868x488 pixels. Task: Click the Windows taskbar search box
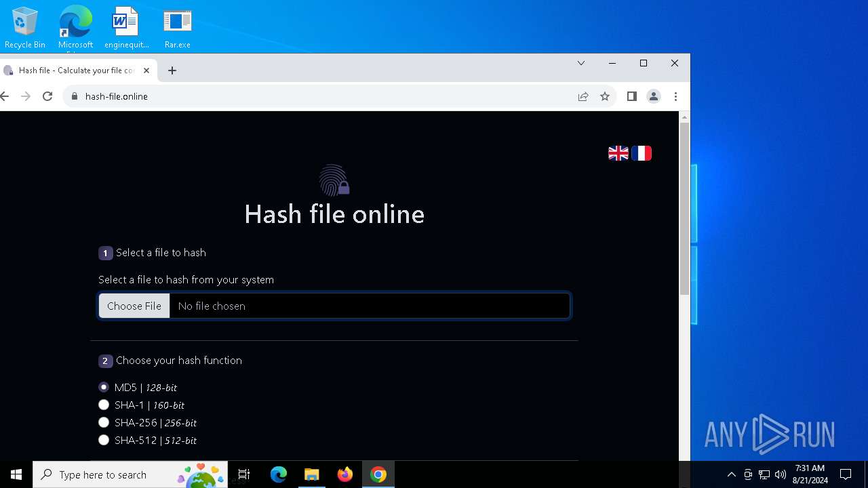(x=130, y=474)
